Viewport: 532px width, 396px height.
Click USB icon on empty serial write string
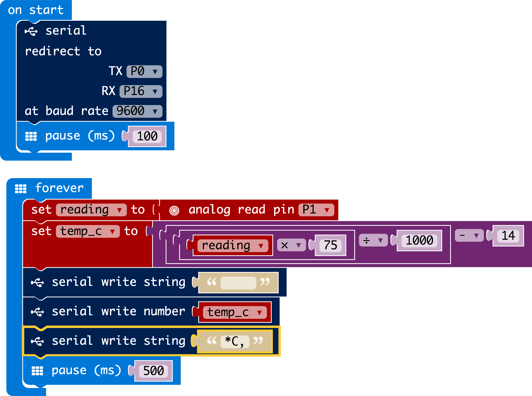(x=37, y=282)
